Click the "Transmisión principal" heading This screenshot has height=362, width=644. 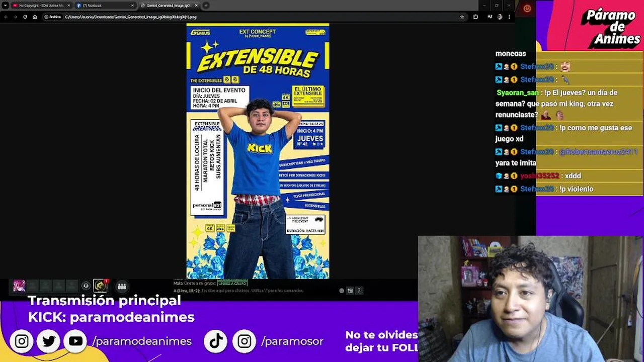[104, 301]
